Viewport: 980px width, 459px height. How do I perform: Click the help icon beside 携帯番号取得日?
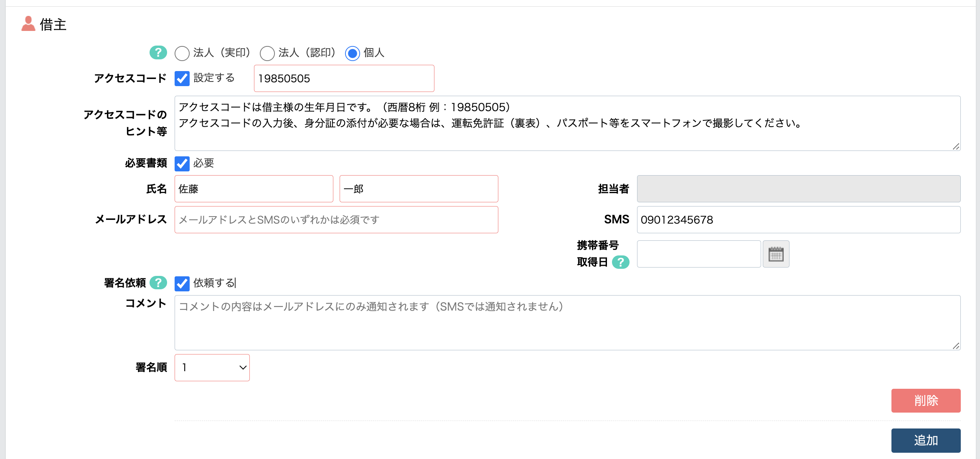point(622,263)
